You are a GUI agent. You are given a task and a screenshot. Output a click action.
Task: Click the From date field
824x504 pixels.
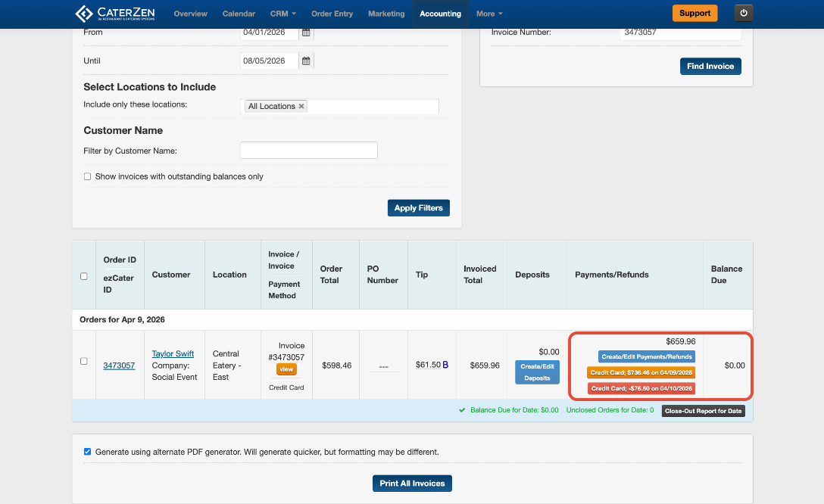click(270, 33)
